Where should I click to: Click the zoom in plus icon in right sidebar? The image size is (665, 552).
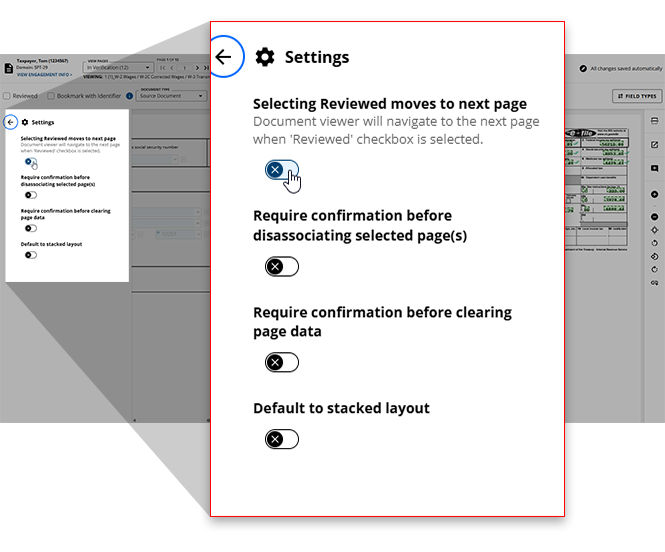pos(654,194)
